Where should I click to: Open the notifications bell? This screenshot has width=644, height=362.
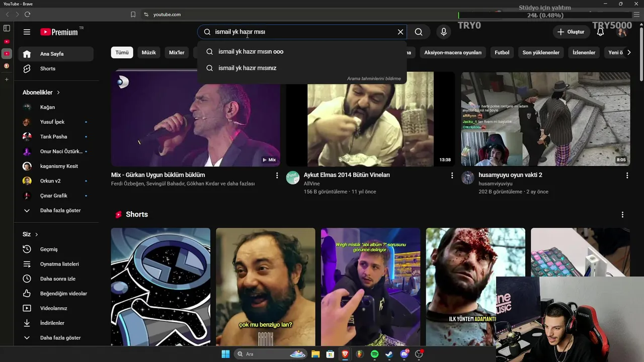click(x=600, y=32)
